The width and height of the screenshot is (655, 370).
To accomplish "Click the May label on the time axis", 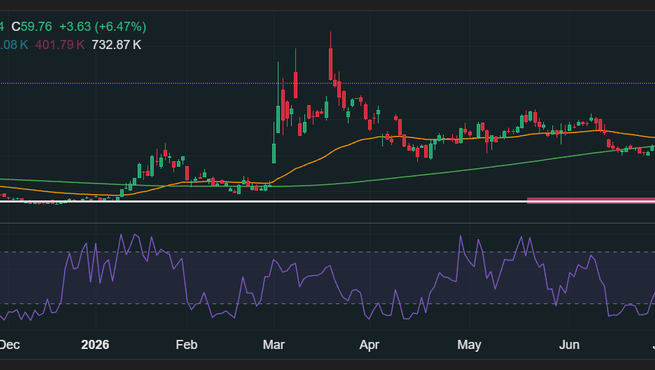I will 469,345.
